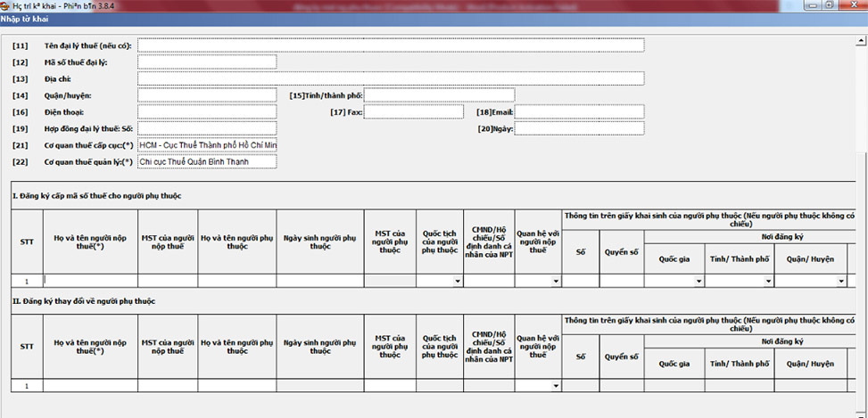Viewport: 868px width, 418px height.
Task: Open Quốc tịch của người phụ thuộc dropdown in section I
Action: 458,281
